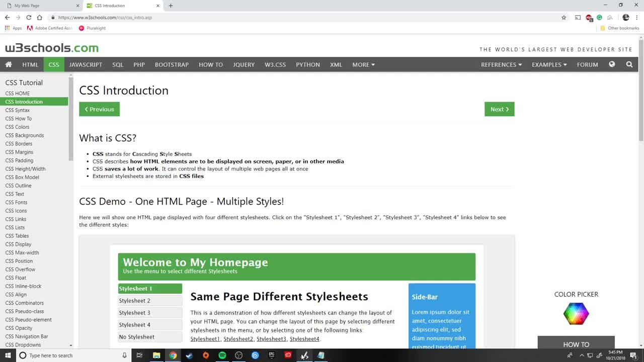The image size is (644, 362).
Task: Click the sidebar scroll-down arrow
Action: pos(71,345)
